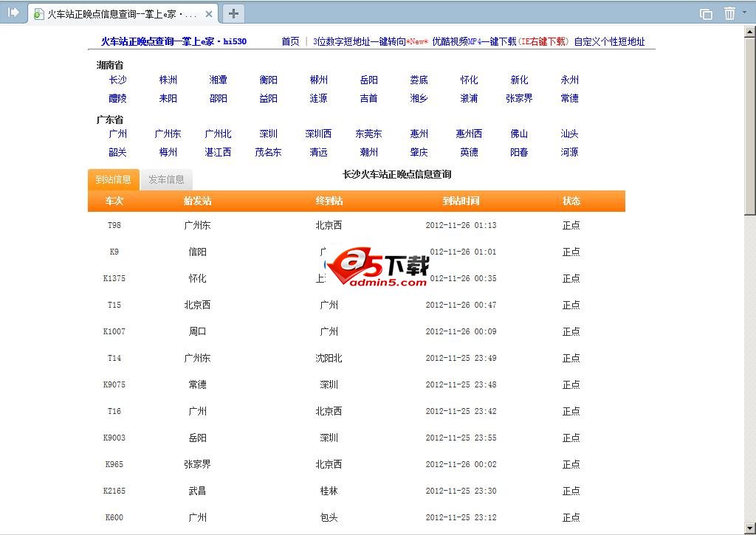Click the 3位数字短地址一键转向 link
Image resolution: width=756 pixels, height=535 pixels.
[360, 41]
